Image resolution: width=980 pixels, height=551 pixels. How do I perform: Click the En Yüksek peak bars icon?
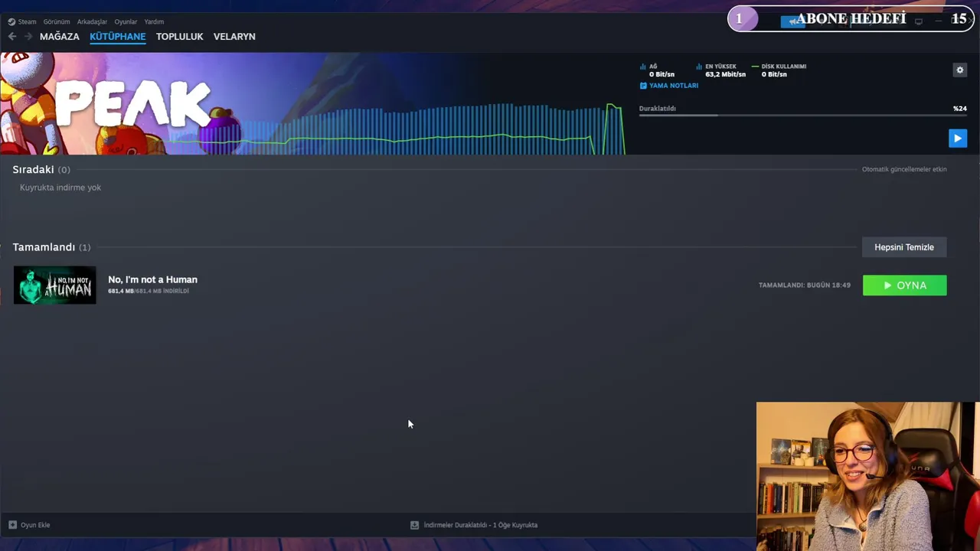pos(699,67)
